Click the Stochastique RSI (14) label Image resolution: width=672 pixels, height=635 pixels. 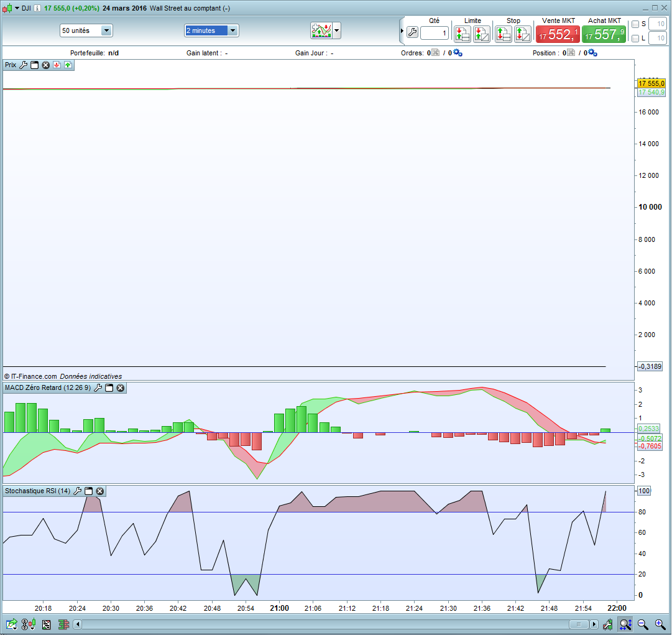(38, 491)
